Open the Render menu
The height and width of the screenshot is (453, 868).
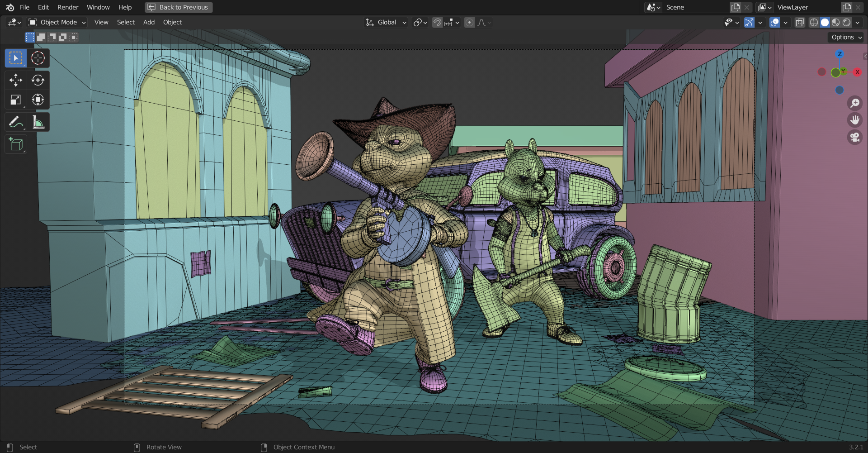(68, 7)
